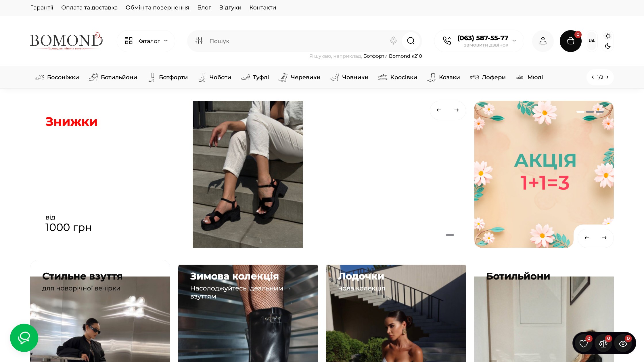Switch to dark theme moon icon
This screenshot has height=362, width=644.
tap(607, 46)
